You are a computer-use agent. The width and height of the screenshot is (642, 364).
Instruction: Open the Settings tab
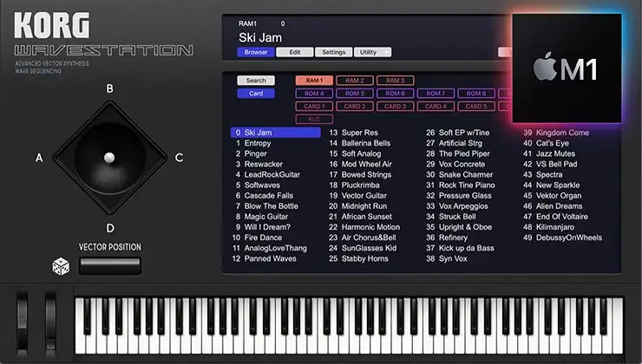click(334, 52)
